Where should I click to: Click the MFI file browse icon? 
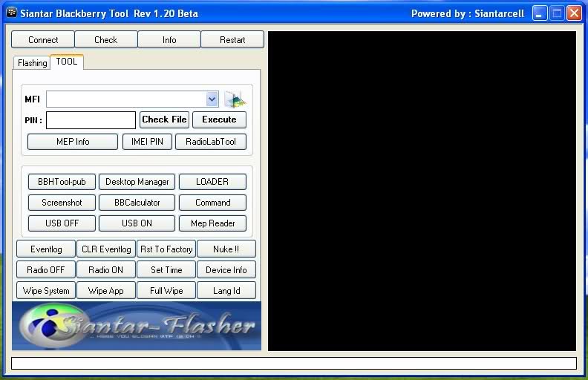(x=235, y=99)
